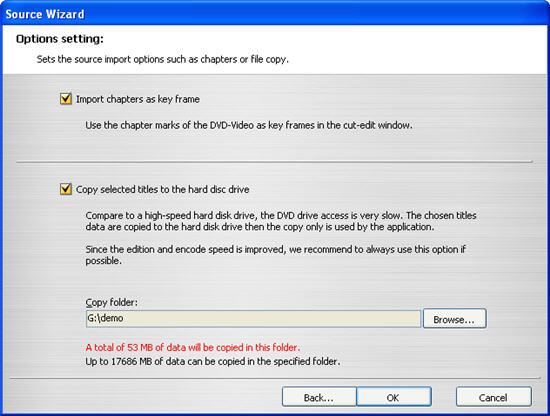Click the 'Import chapters as key frame' label text

point(138,99)
